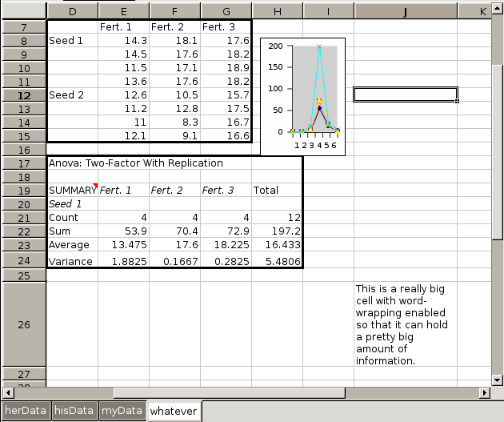The height and width of the screenshot is (422, 504).
Task: Select the Anova Two-Factor With Replication cell
Action: tap(136, 163)
